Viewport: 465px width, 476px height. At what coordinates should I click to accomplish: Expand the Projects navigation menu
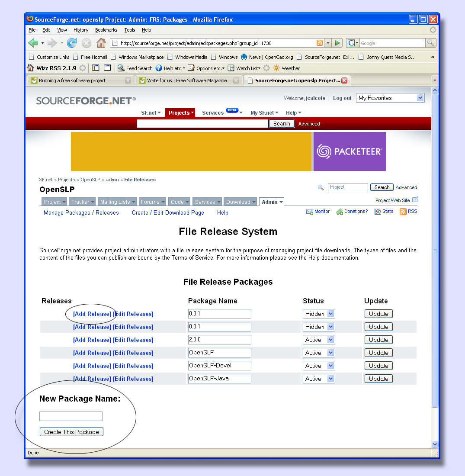pyautogui.click(x=181, y=113)
